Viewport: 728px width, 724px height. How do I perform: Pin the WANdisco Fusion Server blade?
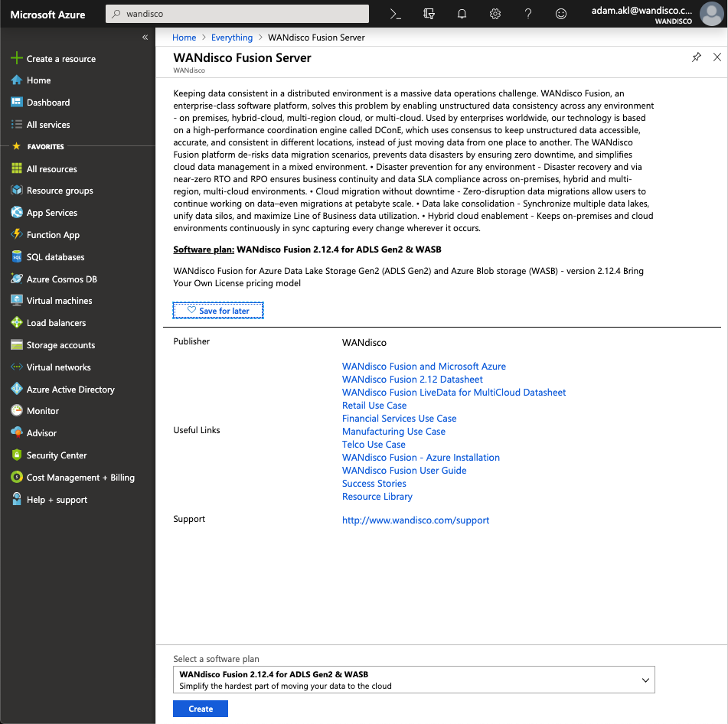696,57
